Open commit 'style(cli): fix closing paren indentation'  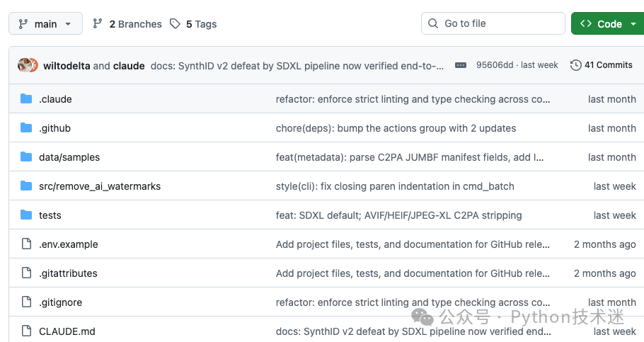pyautogui.click(x=395, y=186)
